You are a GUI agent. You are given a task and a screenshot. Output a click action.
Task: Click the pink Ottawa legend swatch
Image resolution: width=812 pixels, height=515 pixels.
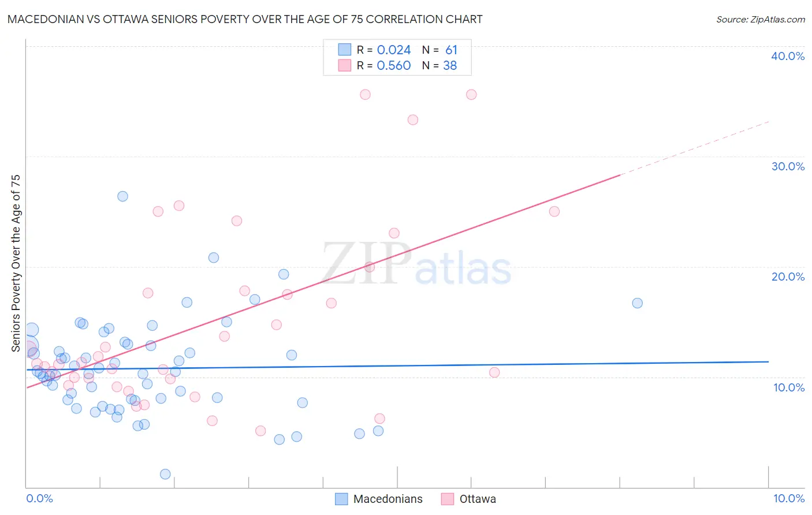pyautogui.click(x=448, y=499)
